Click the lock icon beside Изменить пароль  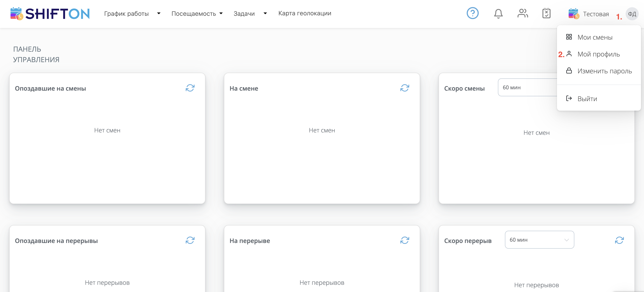click(x=569, y=71)
